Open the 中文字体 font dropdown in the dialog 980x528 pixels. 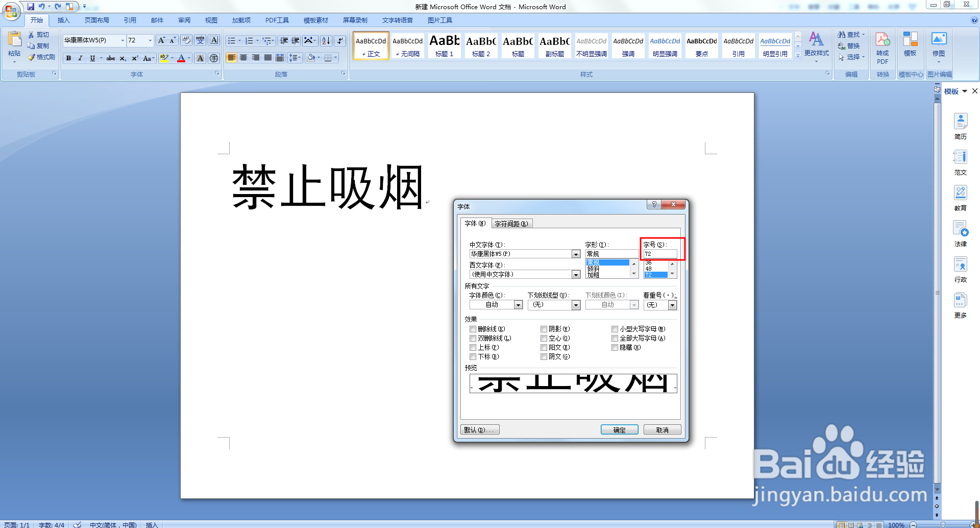pyautogui.click(x=575, y=254)
